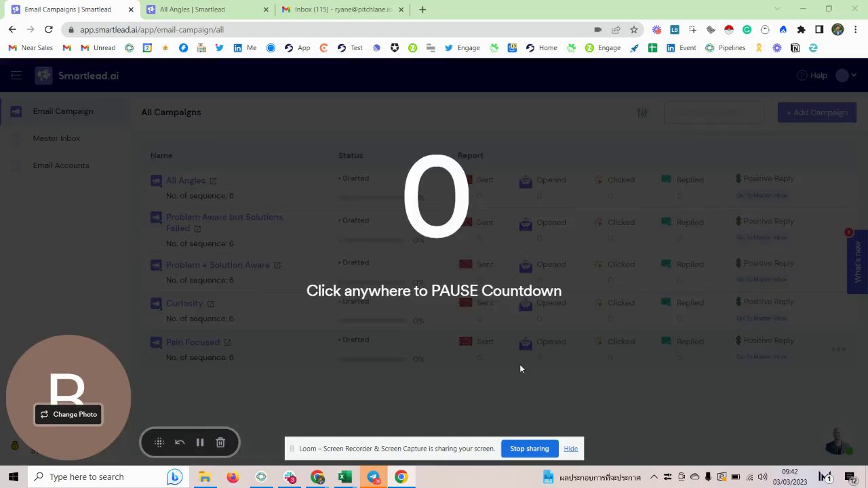Open the Test bookmark

[350, 48]
